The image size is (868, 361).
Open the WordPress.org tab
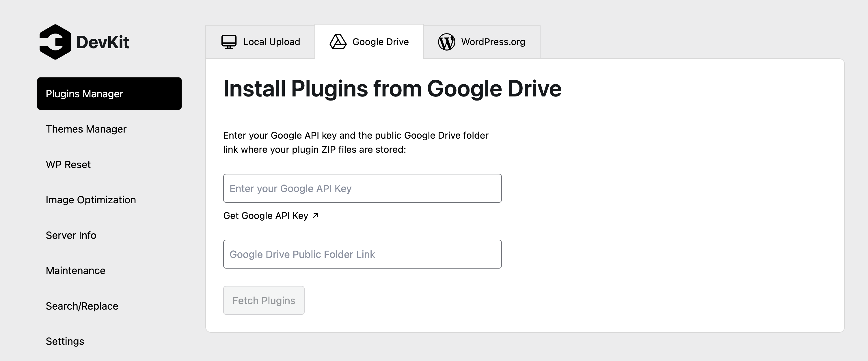click(482, 42)
